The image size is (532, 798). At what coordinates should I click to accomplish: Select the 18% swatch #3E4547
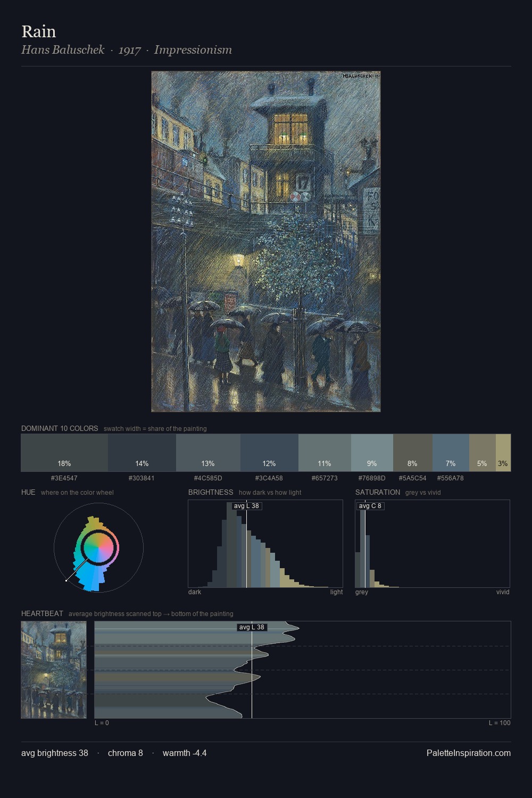(64, 453)
